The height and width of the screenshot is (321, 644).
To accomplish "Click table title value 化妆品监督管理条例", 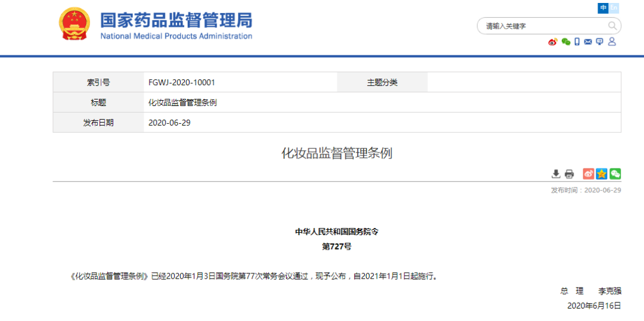I will point(182,103).
